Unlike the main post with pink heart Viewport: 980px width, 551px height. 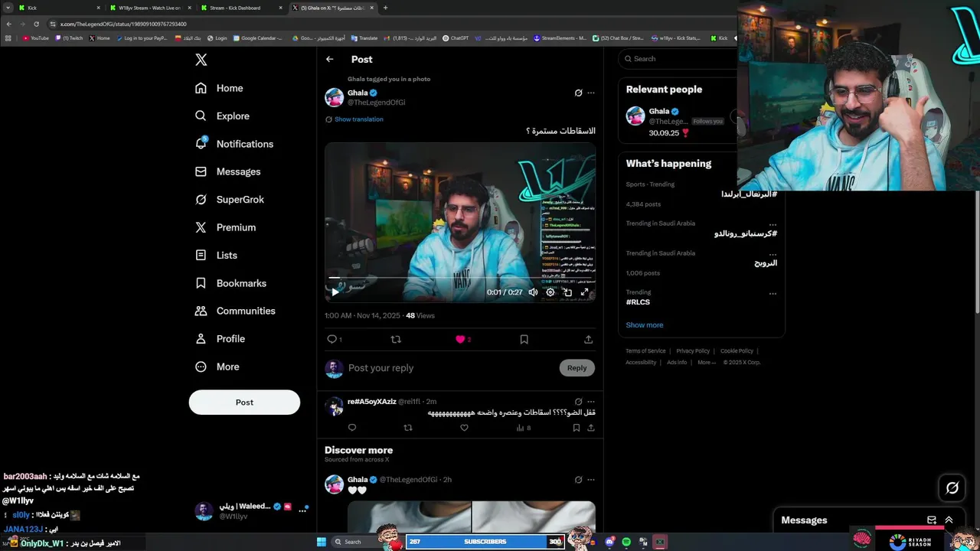coord(460,339)
